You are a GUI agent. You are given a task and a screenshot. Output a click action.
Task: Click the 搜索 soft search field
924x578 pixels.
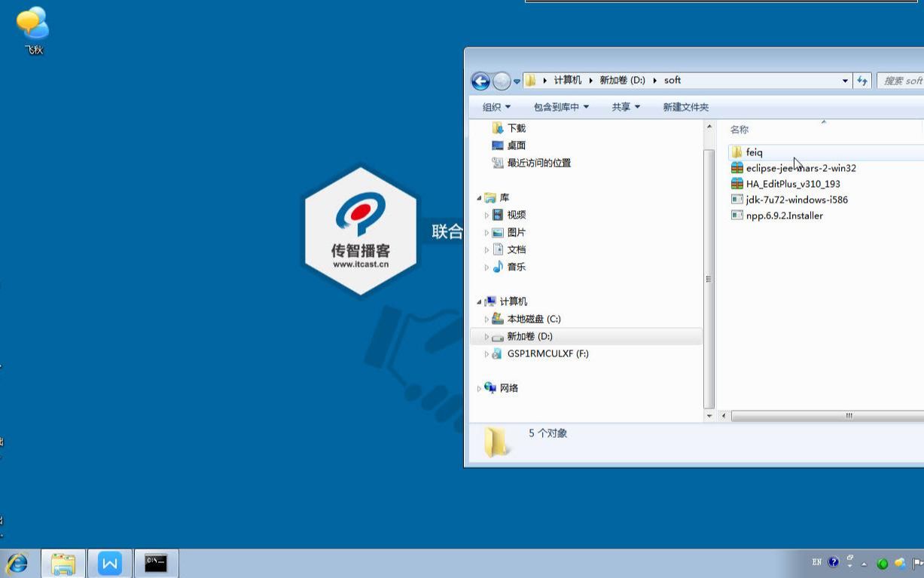pos(903,80)
